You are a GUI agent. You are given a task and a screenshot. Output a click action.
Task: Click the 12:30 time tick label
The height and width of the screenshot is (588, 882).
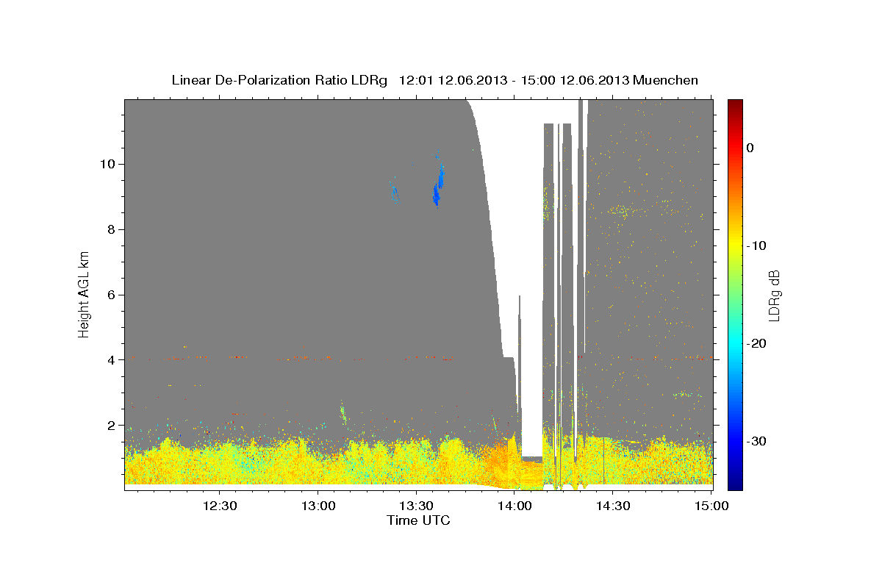tap(219, 506)
